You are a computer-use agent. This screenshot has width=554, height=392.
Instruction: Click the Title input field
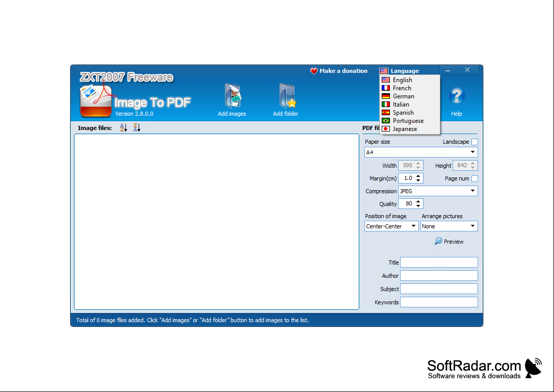pyautogui.click(x=439, y=263)
